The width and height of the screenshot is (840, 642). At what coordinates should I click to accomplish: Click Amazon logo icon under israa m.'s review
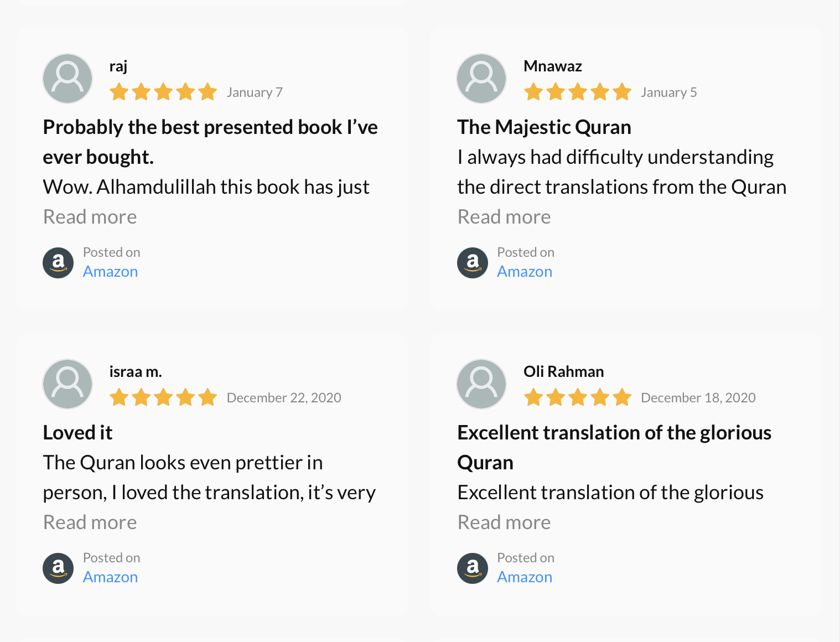click(x=58, y=568)
